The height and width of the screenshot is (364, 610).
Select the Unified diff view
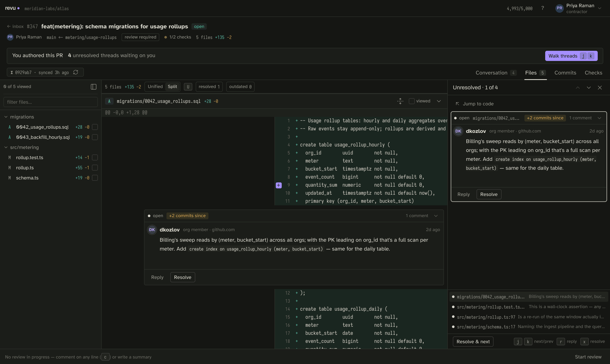155,87
